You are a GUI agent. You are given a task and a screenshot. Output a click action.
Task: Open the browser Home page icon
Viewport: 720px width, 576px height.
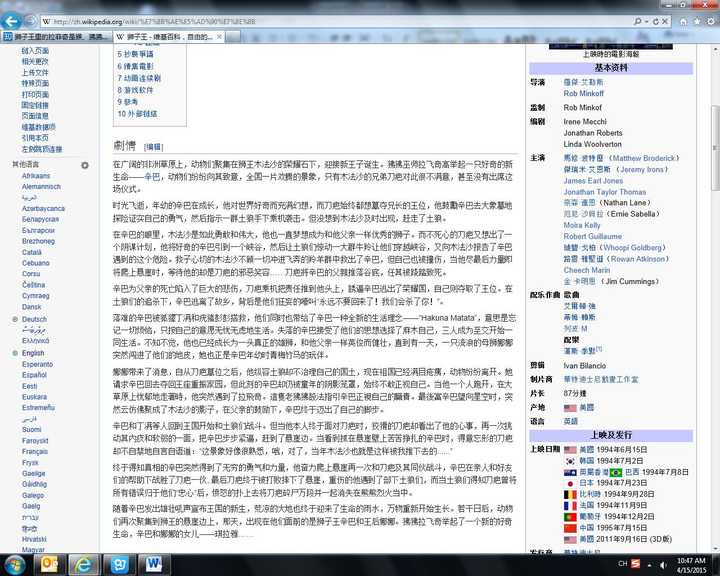[683, 21]
